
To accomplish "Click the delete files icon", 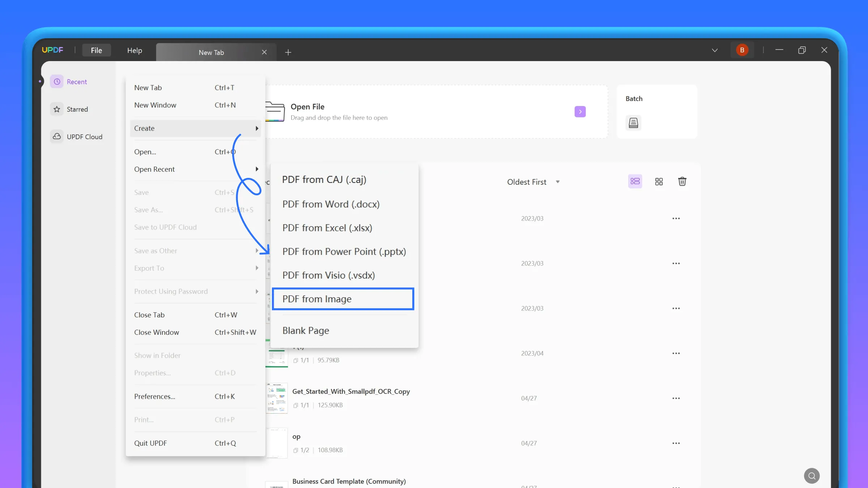I will [682, 181].
